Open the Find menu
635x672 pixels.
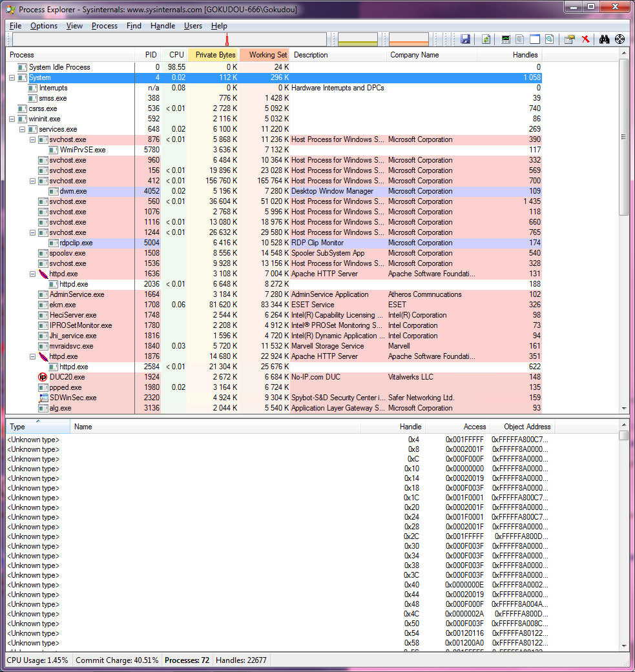coord(134,26)
